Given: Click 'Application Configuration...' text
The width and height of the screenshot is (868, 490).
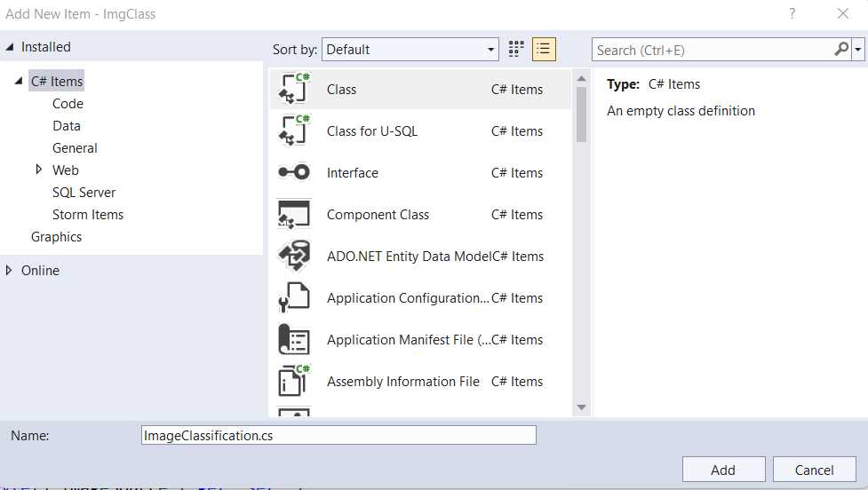Looking at the screenshot, I should click(x=408, y=298).
